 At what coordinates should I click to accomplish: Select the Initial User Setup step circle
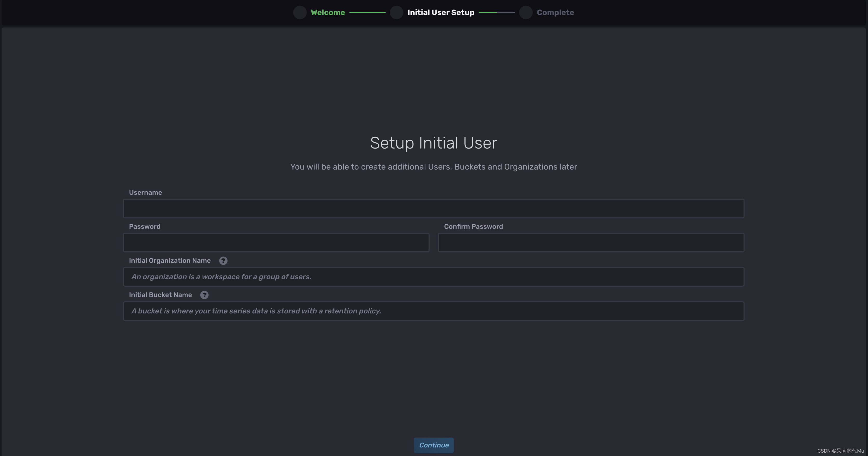[x=396, y=12]
